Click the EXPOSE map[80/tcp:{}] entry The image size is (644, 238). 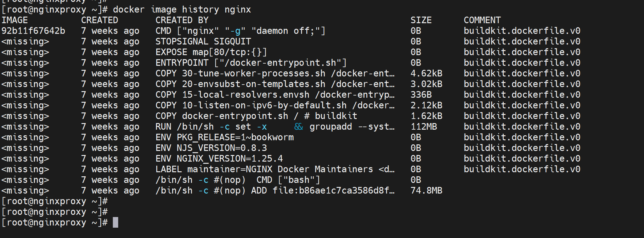click(211, 52)
